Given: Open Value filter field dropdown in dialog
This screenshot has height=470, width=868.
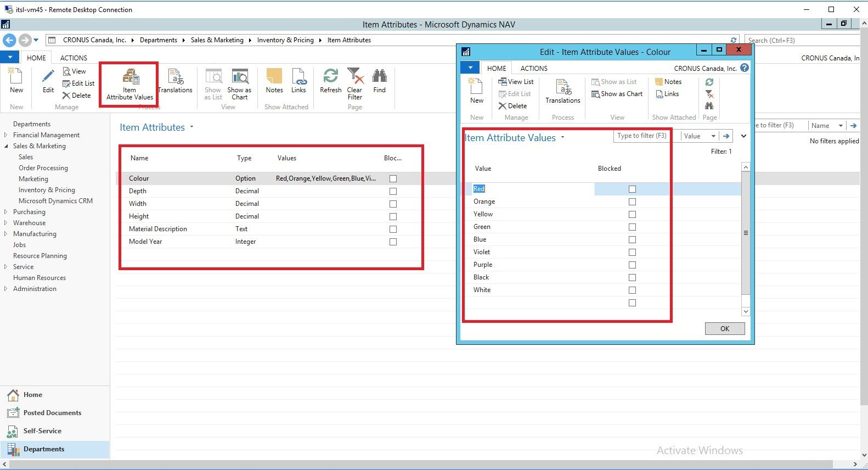Looking at the screenshot, I should pos(713,136).
